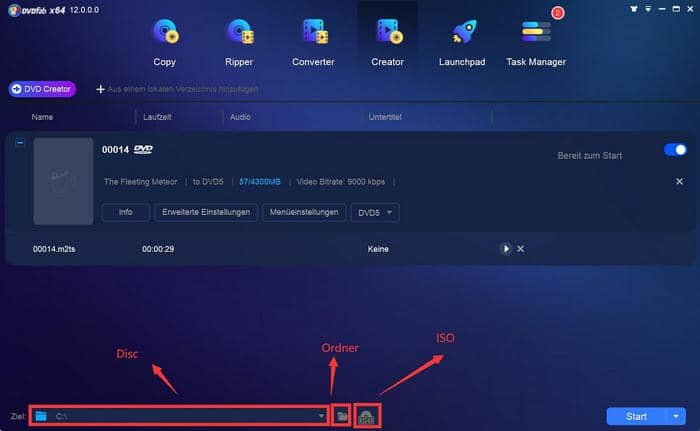Click the Bereit zum Start status text
The image size is (700, 431).
coord(590,156)
